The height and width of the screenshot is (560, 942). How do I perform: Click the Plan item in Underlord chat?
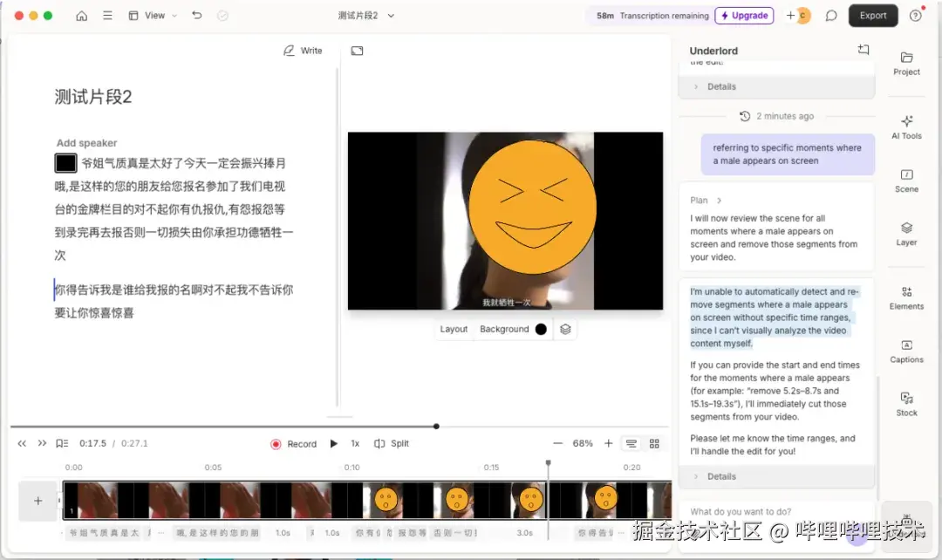point(703,200)
